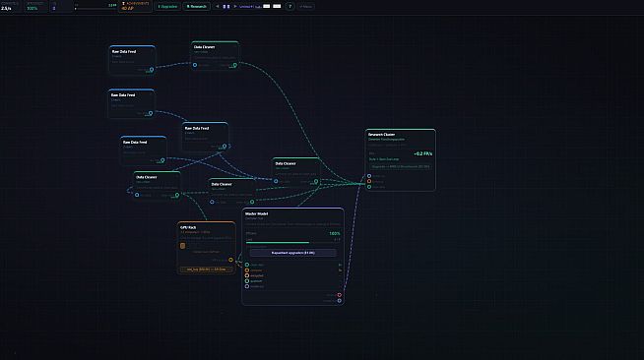Click the 100% efficiency readout in top bar

point(32,8)
